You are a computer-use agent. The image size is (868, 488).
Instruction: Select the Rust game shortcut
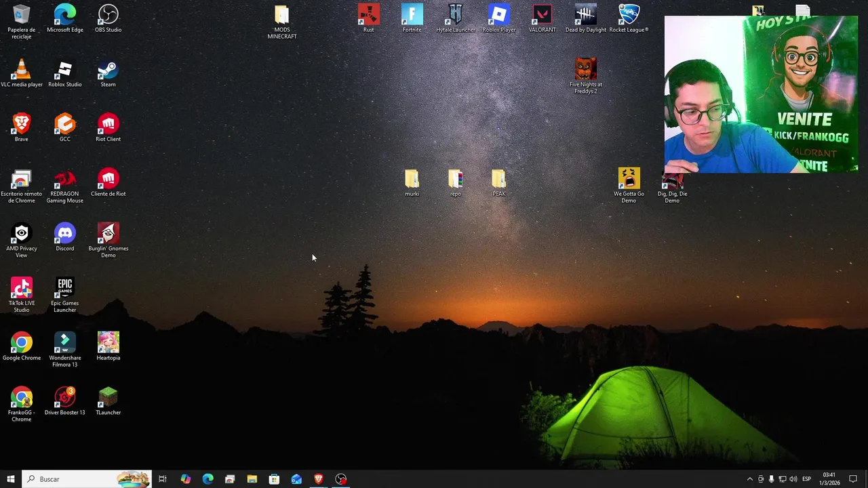click(x=369, y=18)
